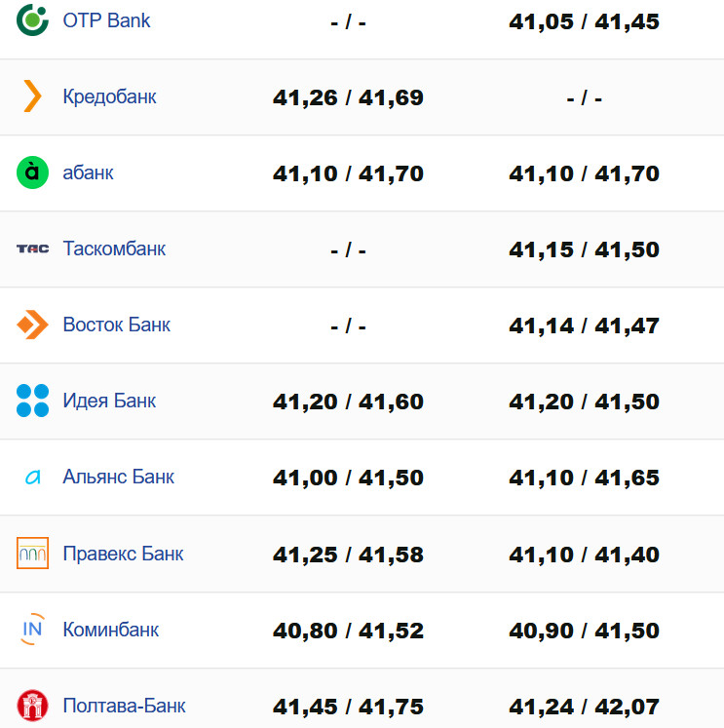Click the Коминбанк IN logo icon
Viewport: 724px width, 728px height.
(32, 630)
